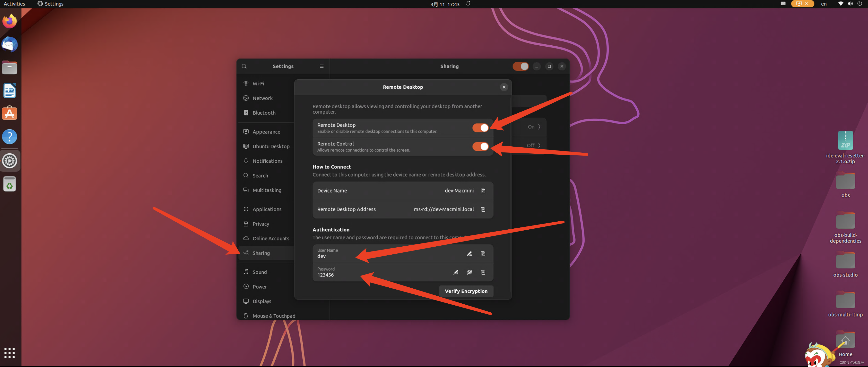Viewport: 868px width, 367px height.
Task: Copy the Remote Desktop Address
Action: (x=483, y=209)
